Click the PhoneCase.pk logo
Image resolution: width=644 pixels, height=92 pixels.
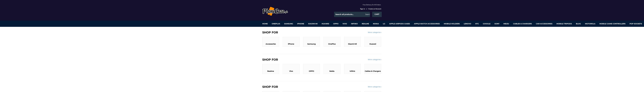point(275,11)
